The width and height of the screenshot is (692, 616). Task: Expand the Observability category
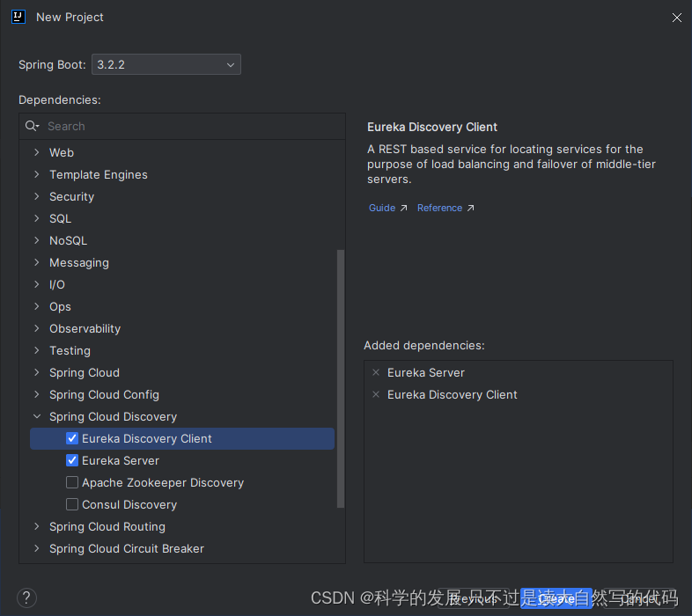[37, 328]
